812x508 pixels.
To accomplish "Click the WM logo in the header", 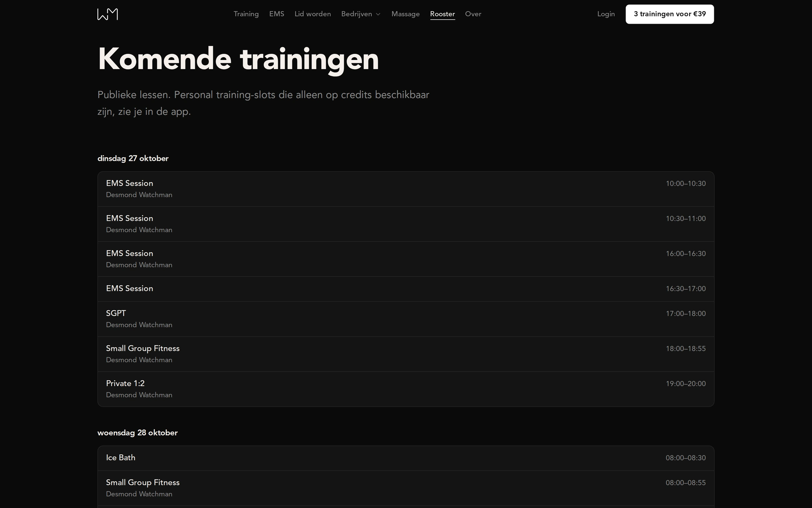I will (x=108, y=14).
